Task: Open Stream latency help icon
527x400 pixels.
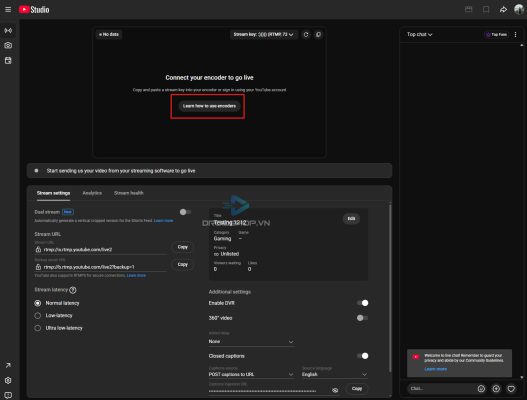Action: tap(73, 290)
